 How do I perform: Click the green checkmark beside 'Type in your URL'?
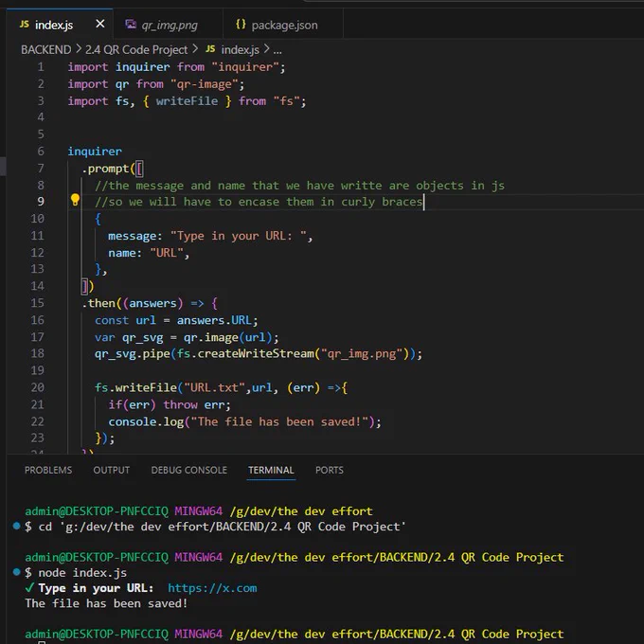coord(29,588)
